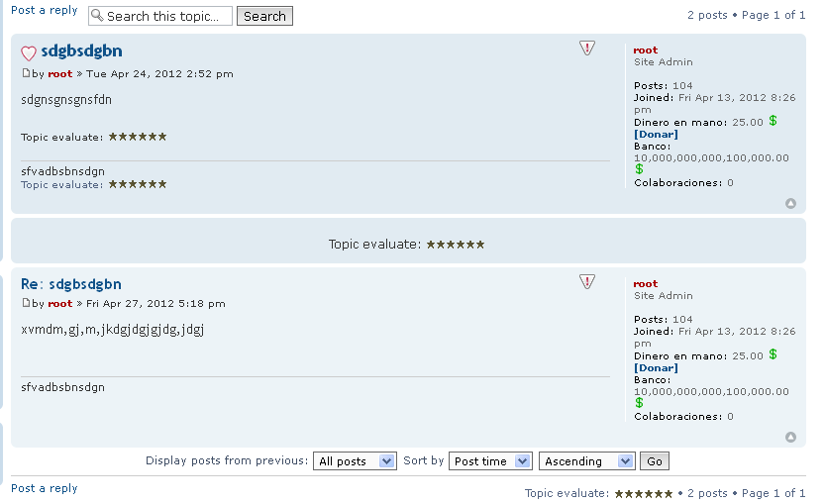Click the small post icon before first post author
The width and height of the screenshot is (825, 504).
click(27, 73)
